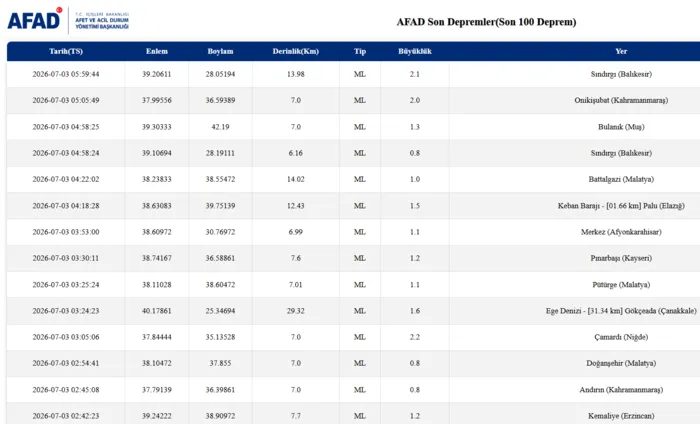Select the page title 'AFAD Son Depremler(Son 100 Deprem)'

tap(486, 22)
